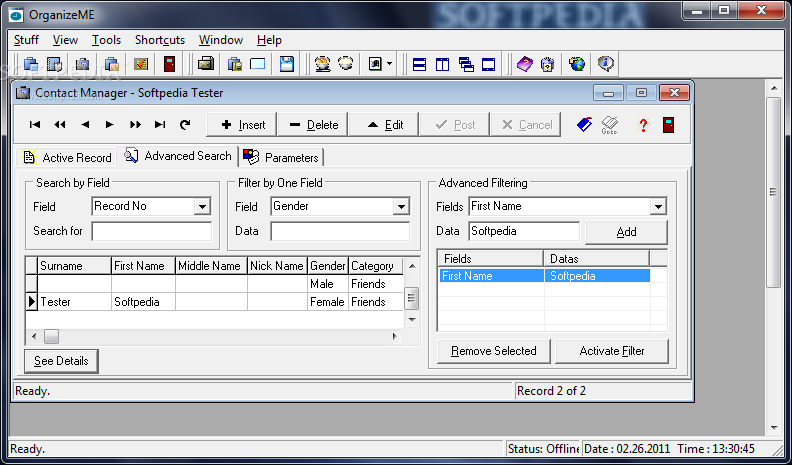Click the Remove Selected button
792x465 pixels.
493,351
